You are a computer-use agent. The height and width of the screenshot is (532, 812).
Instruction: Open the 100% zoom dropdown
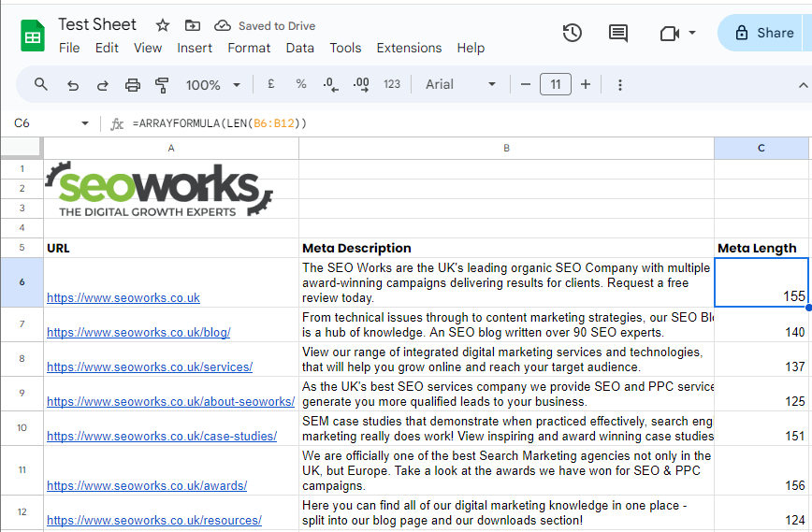(213, 85)
